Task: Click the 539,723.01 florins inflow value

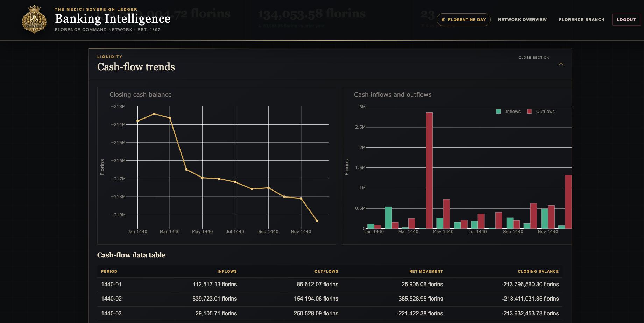Action: click(x=214, y=299)
